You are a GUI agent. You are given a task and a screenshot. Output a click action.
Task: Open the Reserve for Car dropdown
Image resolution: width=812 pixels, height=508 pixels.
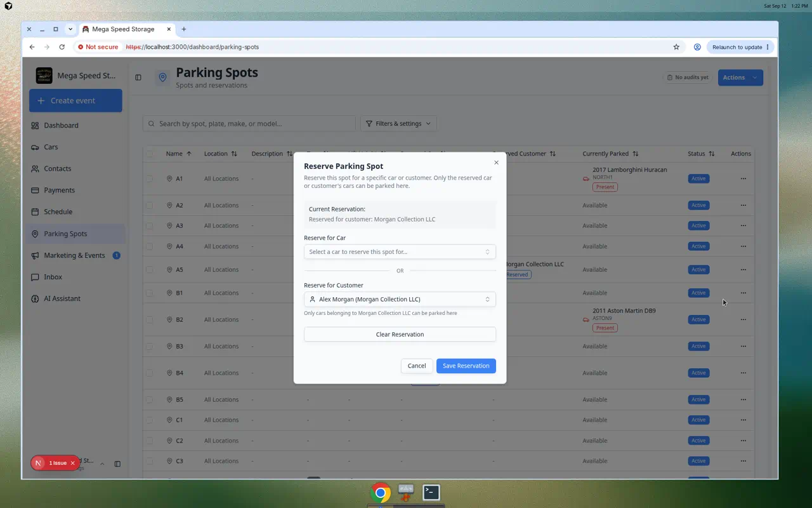pos(400,252)
